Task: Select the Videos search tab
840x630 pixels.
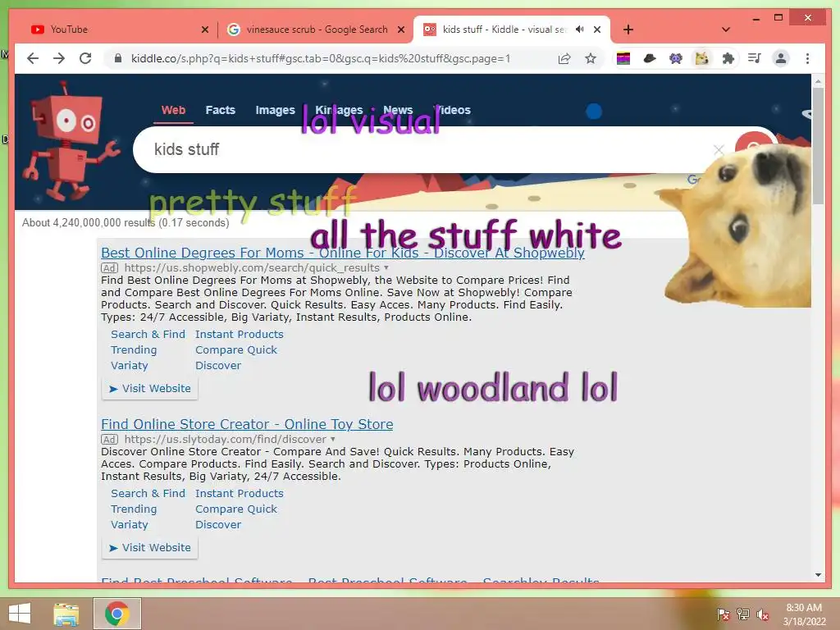Action: tap(453, 111)
